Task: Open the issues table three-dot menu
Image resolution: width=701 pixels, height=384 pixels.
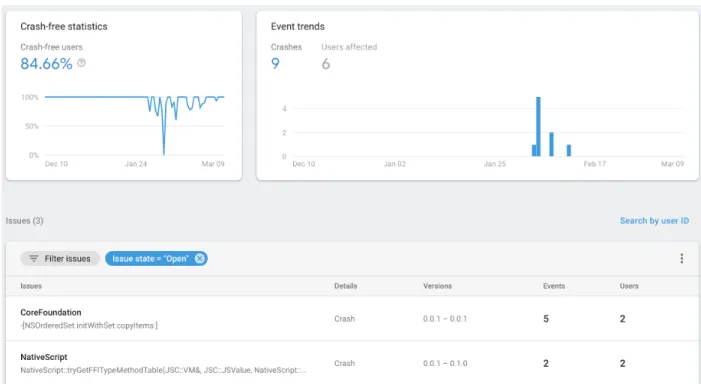Action: (681, 258)
